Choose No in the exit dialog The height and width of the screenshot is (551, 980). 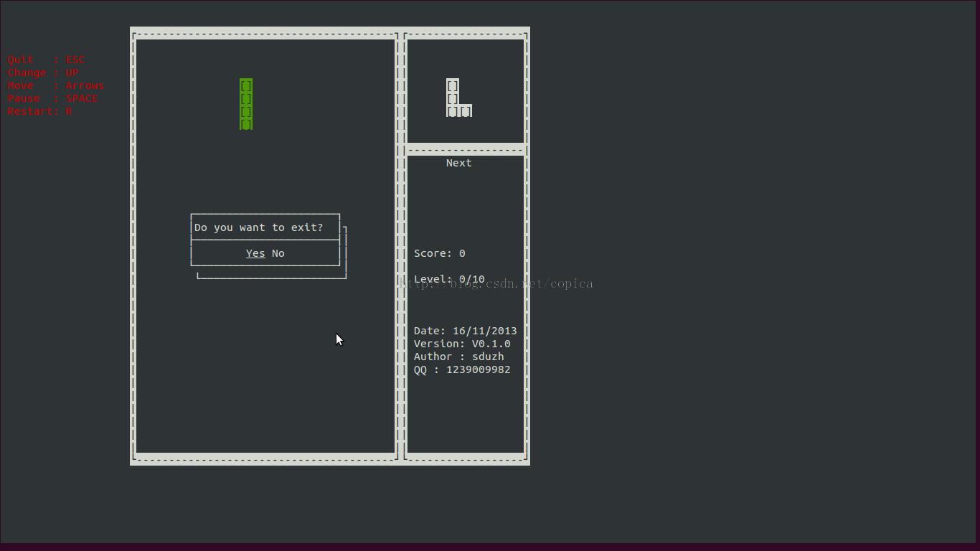tap(278, 253)
